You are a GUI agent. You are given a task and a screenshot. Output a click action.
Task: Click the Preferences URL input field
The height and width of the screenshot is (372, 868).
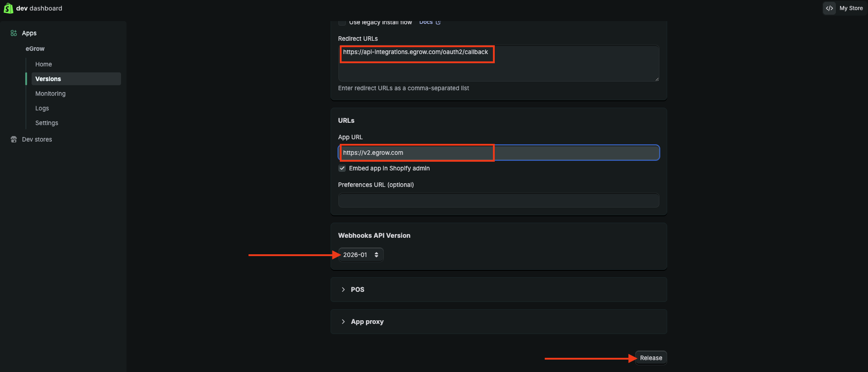pyautogui.click(x=498, y=200)
